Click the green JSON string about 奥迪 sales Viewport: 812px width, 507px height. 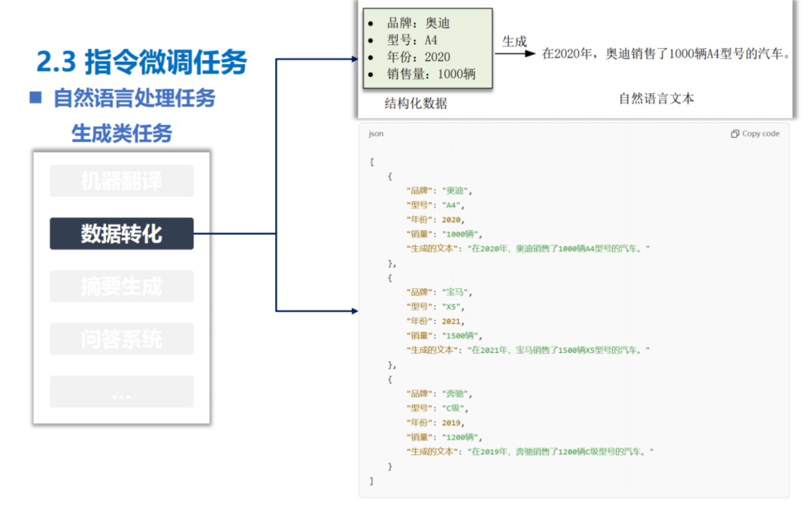(558, 248)
